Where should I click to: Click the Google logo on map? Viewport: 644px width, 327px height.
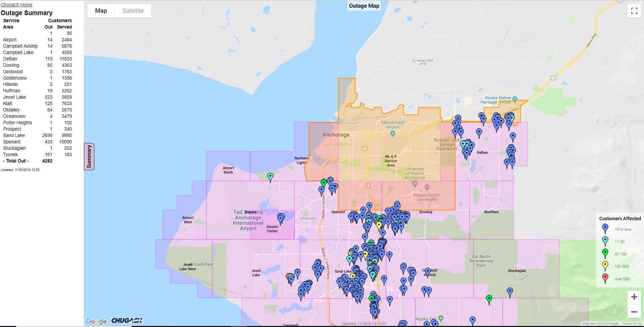[96, 321]
